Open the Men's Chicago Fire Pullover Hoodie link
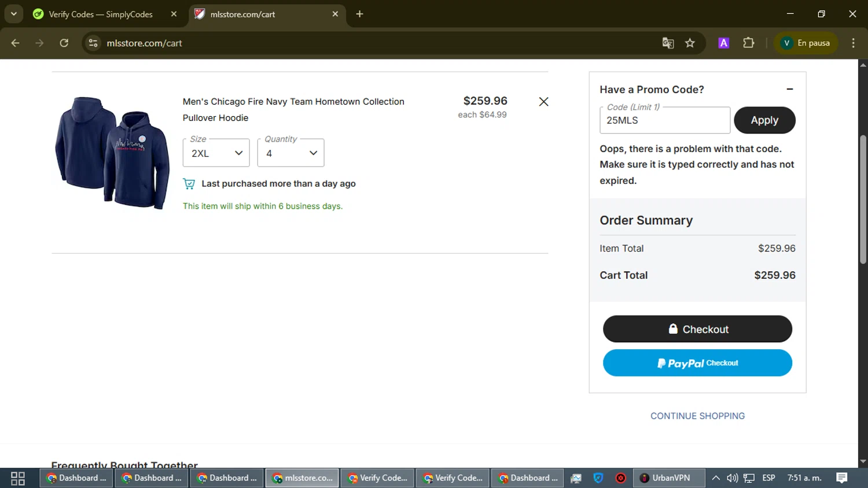The image size is (868, 488). (x=293, y=109)
